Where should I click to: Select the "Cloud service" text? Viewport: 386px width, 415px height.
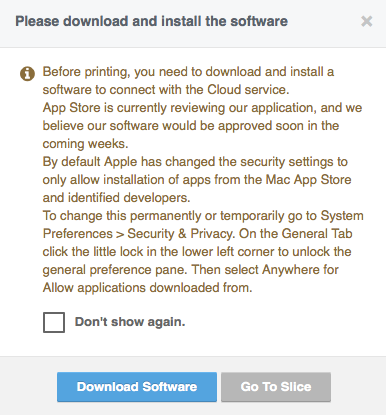tap(248, 90)
